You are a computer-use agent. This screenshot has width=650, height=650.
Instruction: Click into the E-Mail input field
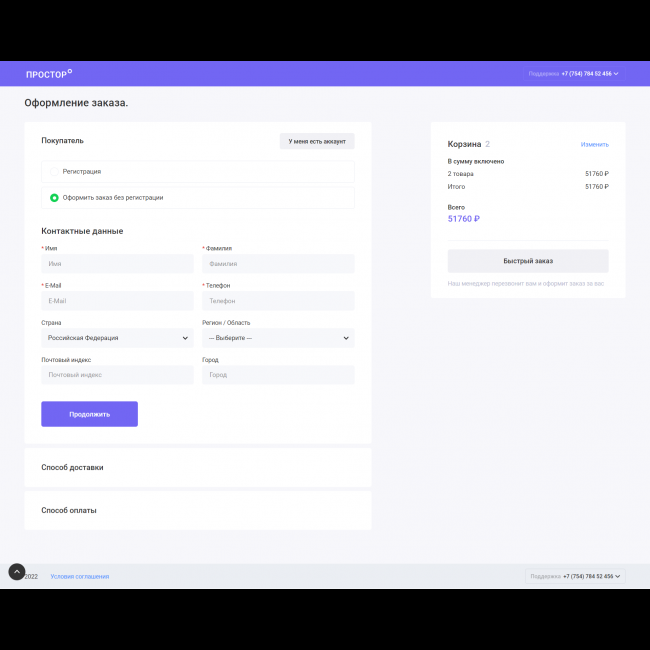[117, 301]
